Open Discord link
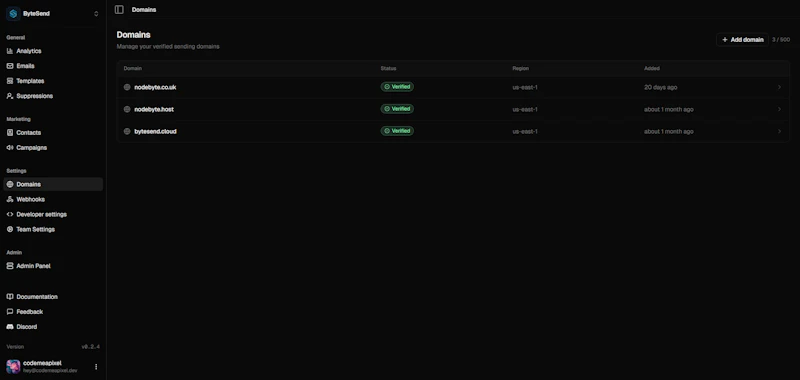Image resolution: width=800 pixels, height=380 pixels. point(53,327)
